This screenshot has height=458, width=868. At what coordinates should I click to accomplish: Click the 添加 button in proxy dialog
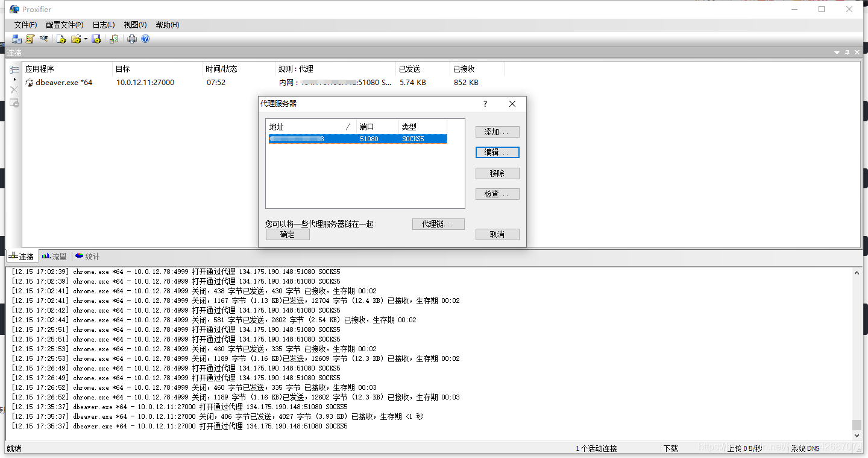coord(497,132)
